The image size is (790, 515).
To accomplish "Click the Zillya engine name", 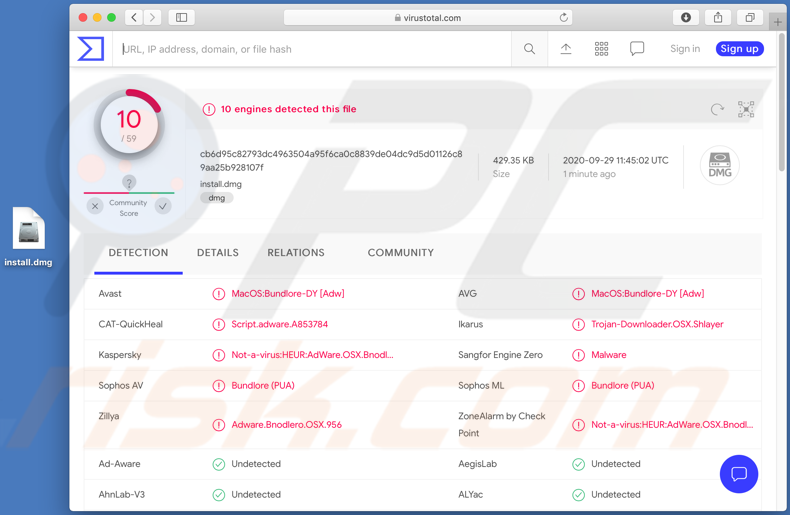I will click(109, 416).
